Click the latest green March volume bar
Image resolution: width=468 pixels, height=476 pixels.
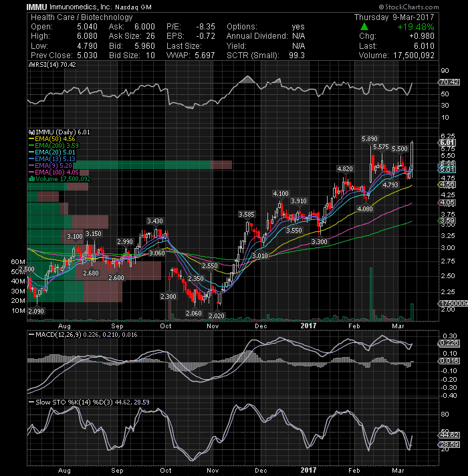click(x=412, y=312)
